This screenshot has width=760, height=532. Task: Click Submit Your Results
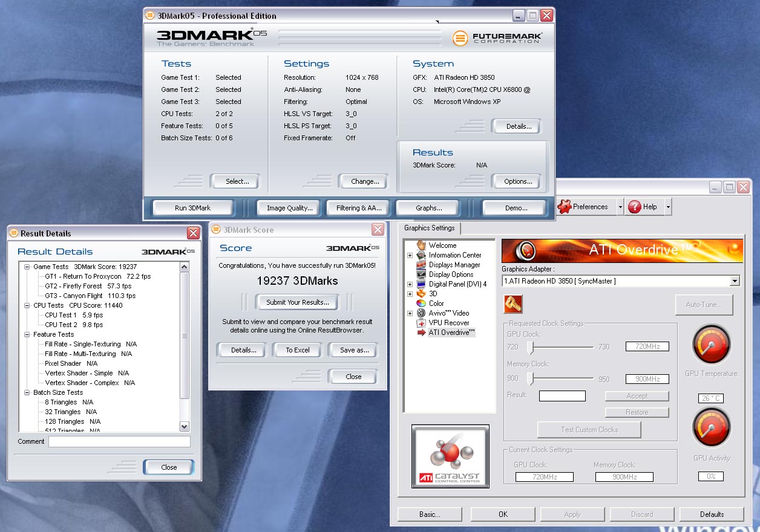tap(298, 302)
